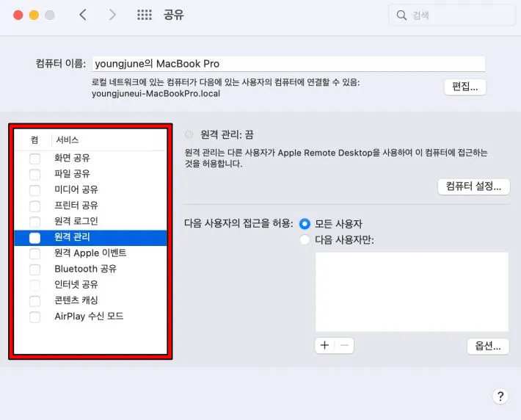Click the youngjuneui-MacBookPro.local hostname text
The height and width of the screenshot is (420, 521).
point(156,94)
